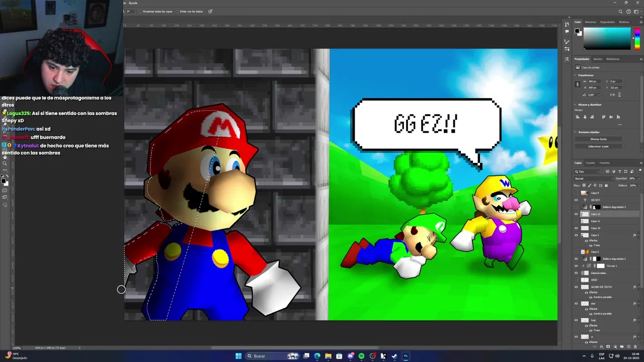This screenshot has width=644, height=362.
Task: Open the Relleno value dropdown arrow
Action: [639, 185]
